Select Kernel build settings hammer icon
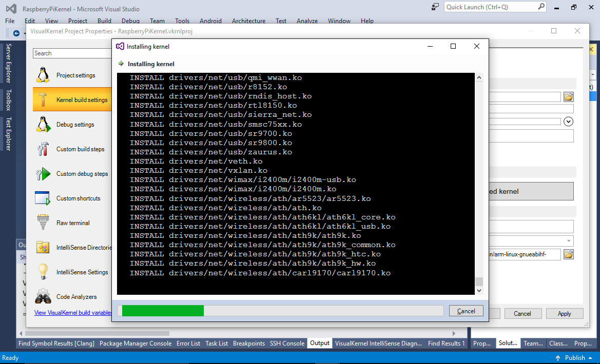Screen dimensions: 600x364 click(43, 100)
